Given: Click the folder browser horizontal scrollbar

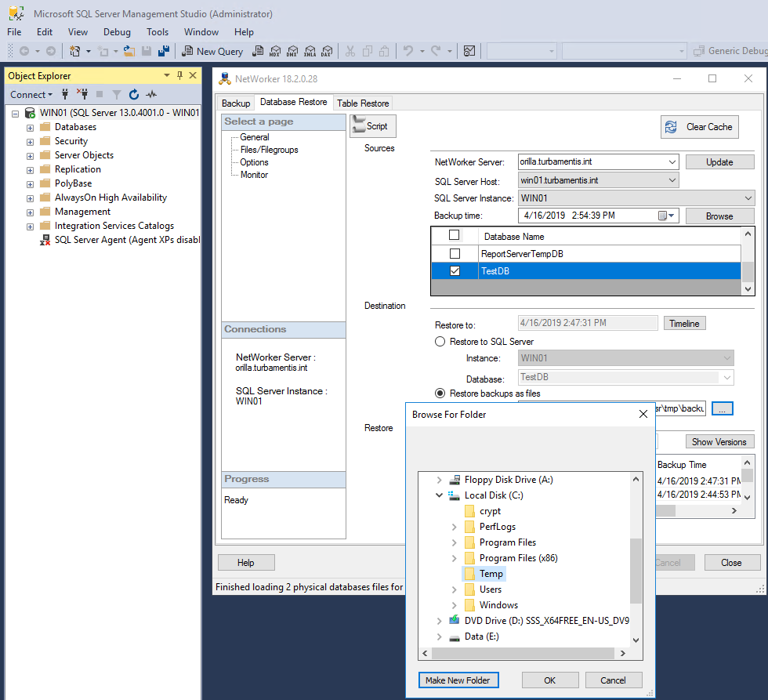Looking at the screenshot, I should click(523, 653).
